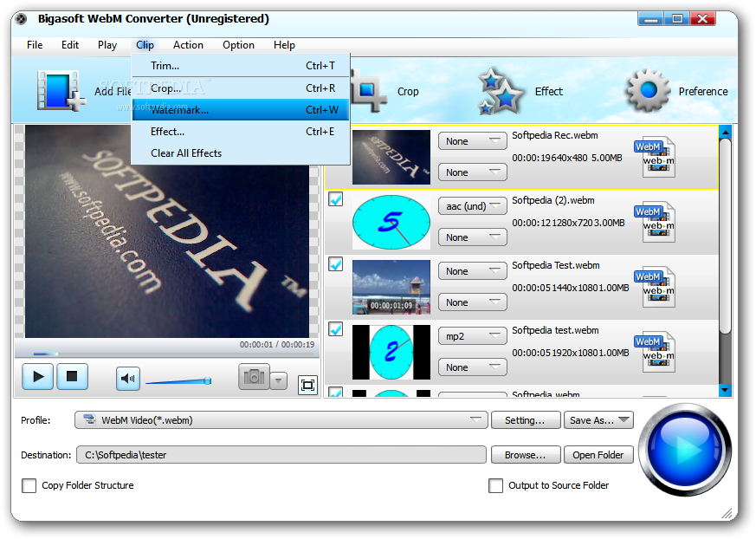Take a snapshot with the camera icon
This screenshot has height=539, width=756.
point(254,376)
